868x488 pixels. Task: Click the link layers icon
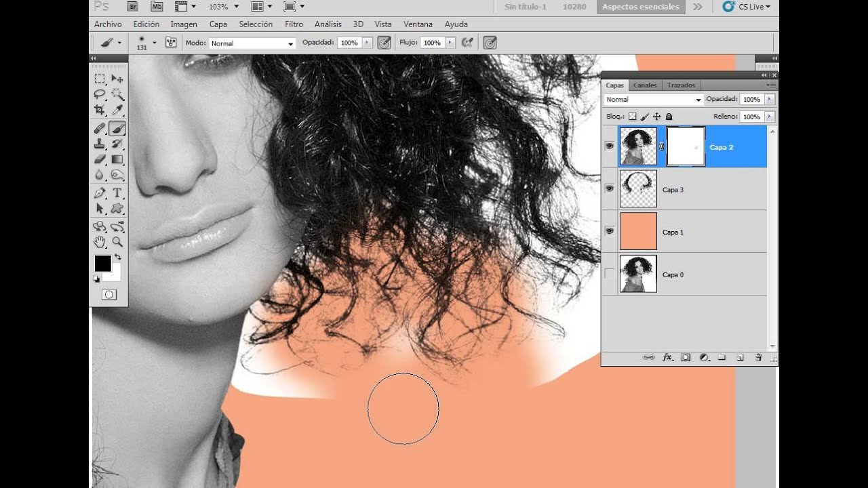tap(649, 357)
